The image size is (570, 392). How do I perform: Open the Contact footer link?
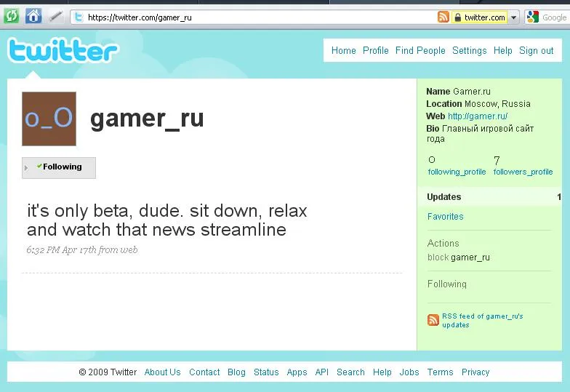pos(204,372)
